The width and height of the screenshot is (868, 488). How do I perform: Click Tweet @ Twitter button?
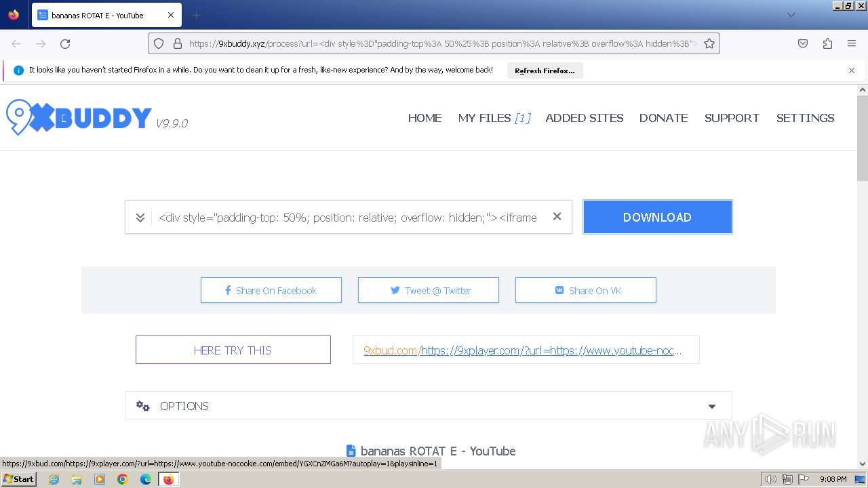click(429, 290)
